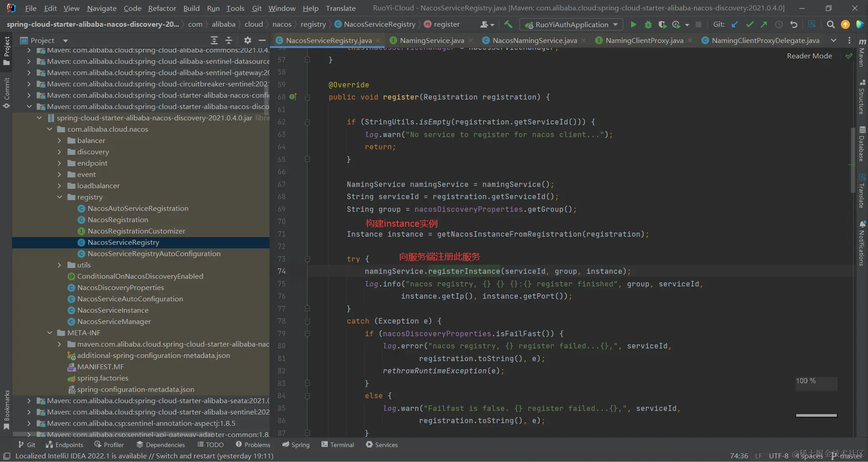Open the RuoYiAuthApplication run configuration dropdown
This screenshot has width=868, height=462.
(x=571, y=24)
